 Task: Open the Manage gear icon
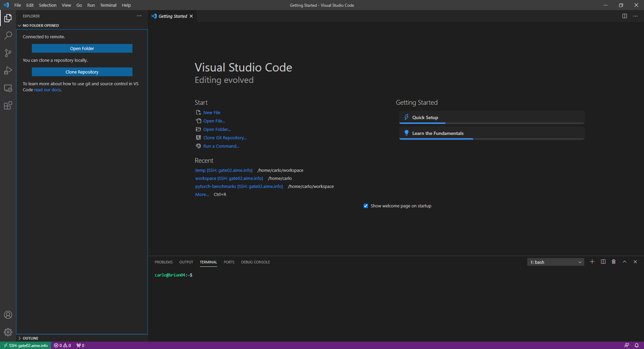pos(8,332)
